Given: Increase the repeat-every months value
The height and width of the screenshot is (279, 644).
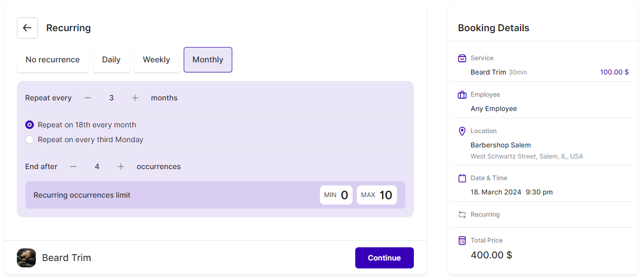Looking at the screenshot, I should pos(135,98).
